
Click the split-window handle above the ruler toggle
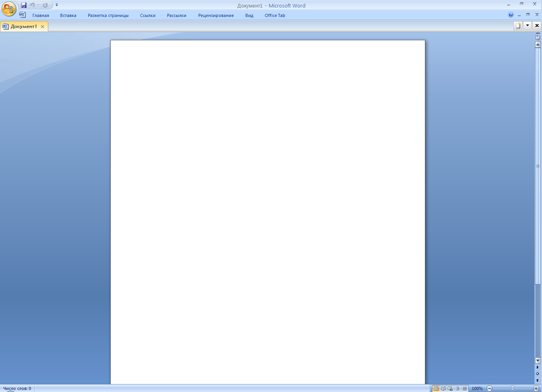coord(538,33)
